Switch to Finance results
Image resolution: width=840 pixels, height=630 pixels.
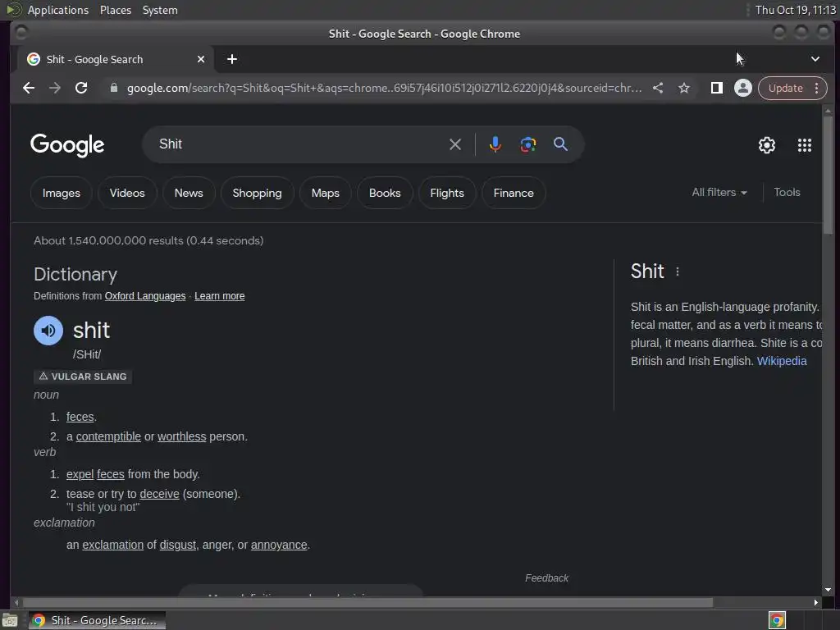coord(514,193)
